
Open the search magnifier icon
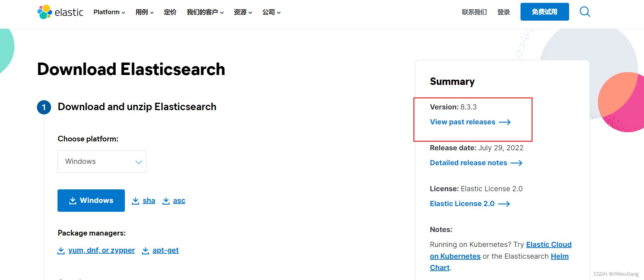(x=585, y=12)
